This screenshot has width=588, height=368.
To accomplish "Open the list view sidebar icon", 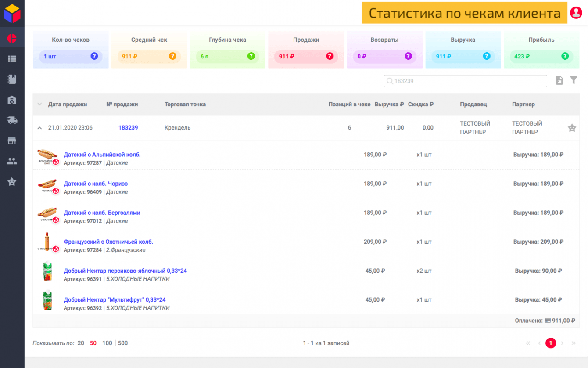I will [12, 59].
